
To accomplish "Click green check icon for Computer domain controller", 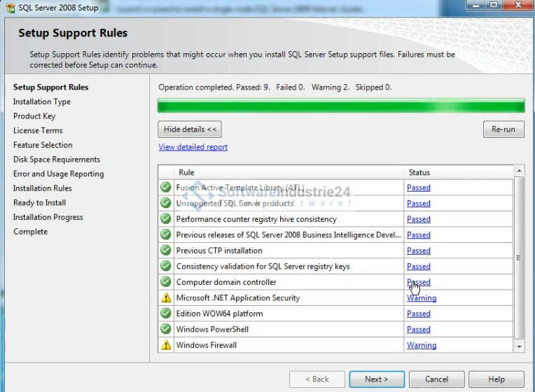I will click(x=166, y=282).
